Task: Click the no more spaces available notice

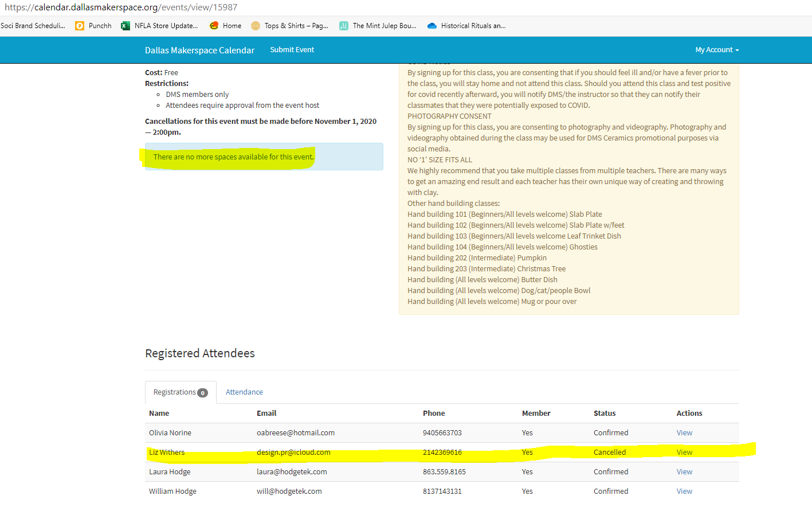Action: (233, 157)
